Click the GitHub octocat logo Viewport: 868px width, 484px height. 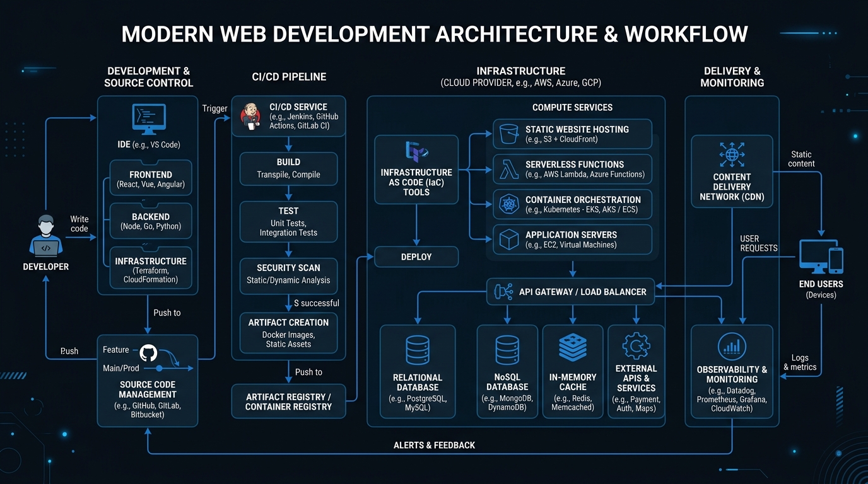click(x=148, y=352)
